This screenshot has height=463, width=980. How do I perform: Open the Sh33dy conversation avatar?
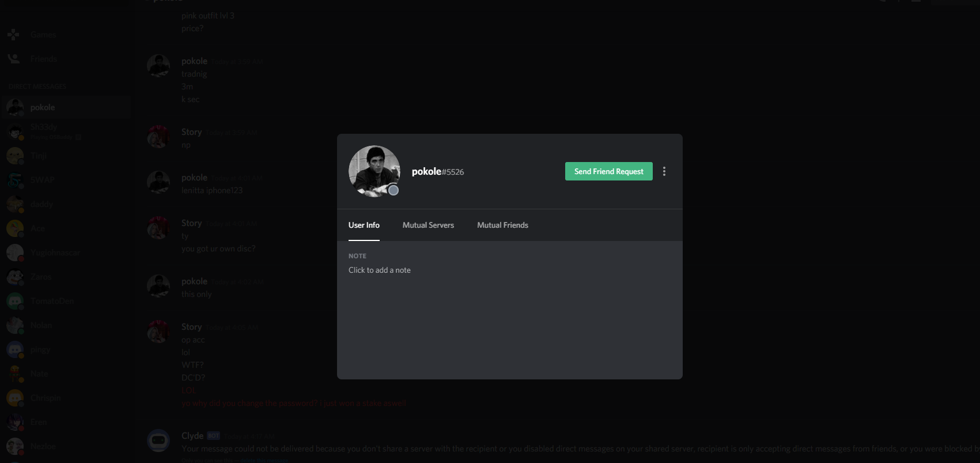pos(15,131)
